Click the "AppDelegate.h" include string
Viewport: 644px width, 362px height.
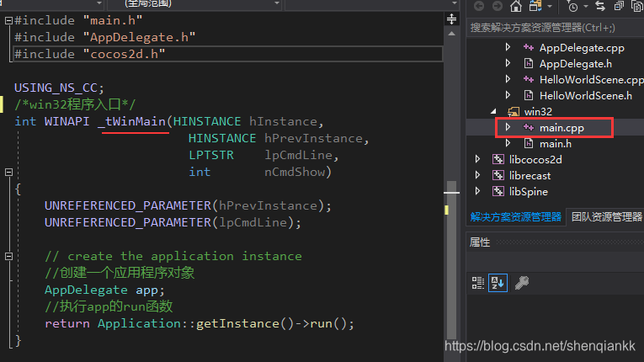[x=139, y=37]
